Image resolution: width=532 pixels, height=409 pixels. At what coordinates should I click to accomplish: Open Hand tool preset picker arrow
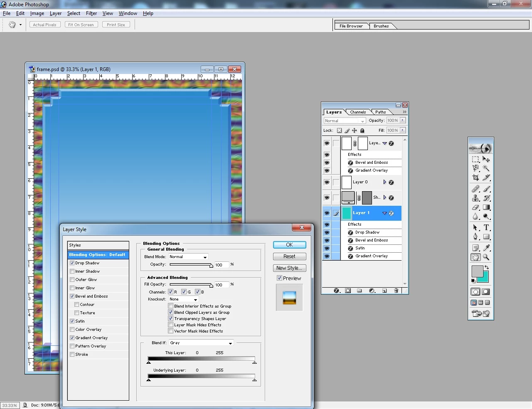tap(20, 25)
